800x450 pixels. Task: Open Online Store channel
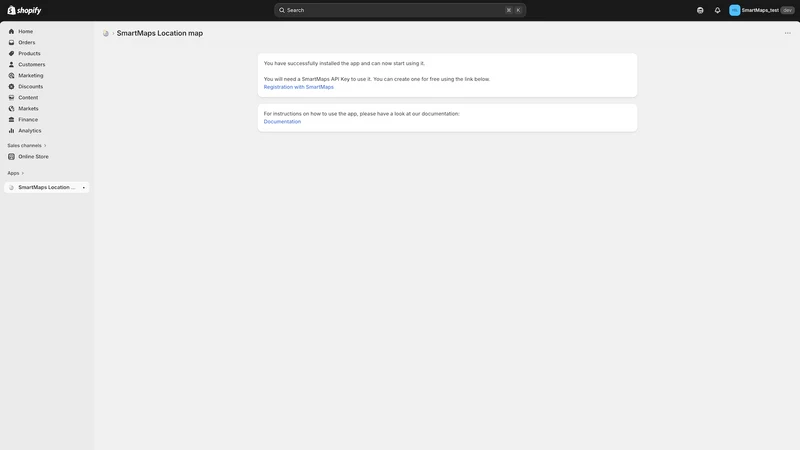point(33,157)
